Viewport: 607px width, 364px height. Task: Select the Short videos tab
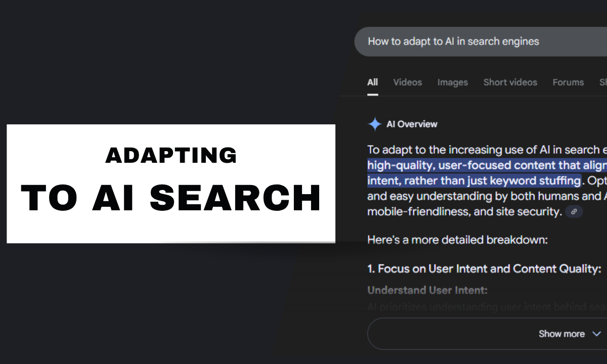[x=510, y=82]
